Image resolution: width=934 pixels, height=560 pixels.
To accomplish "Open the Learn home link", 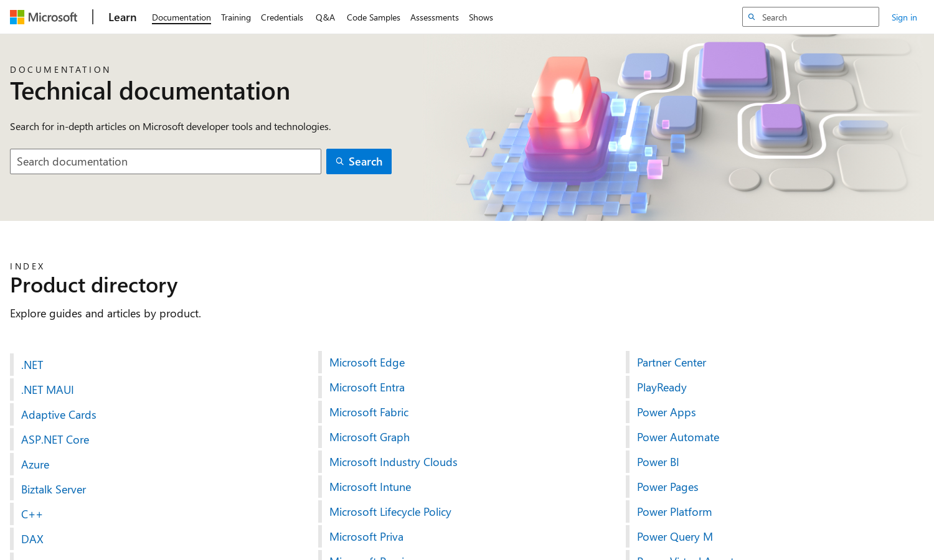I will click(122, 17).
